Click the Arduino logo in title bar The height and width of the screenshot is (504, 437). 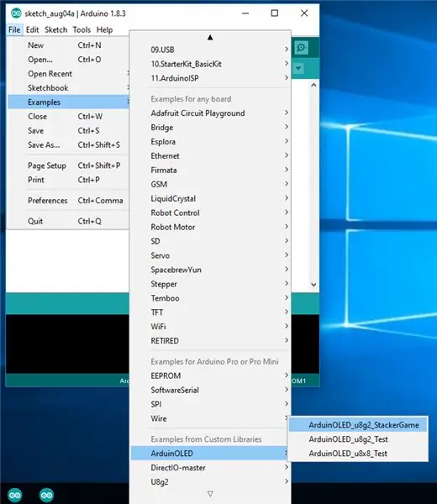pos(16,13)
